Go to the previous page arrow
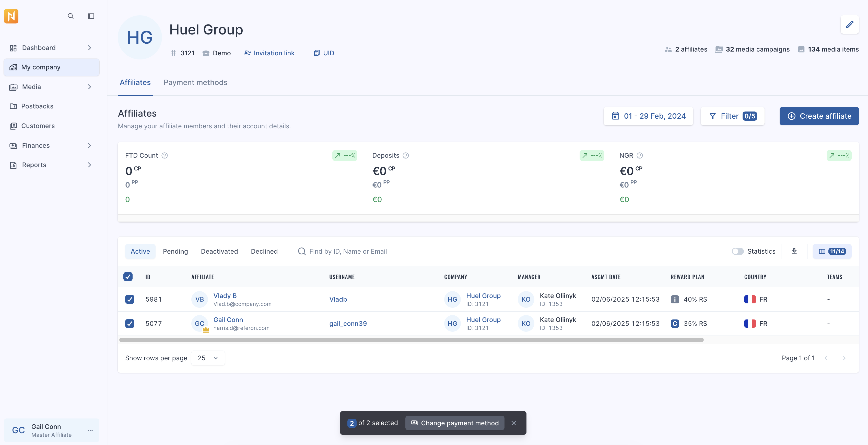The width and height of the screenshot is (868, 445). (x=826, y=358)
